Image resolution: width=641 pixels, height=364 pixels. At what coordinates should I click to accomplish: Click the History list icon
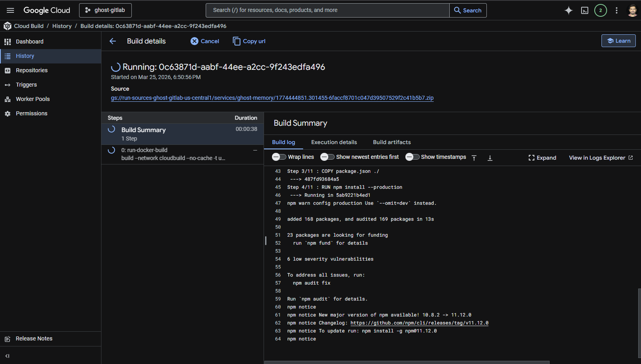point(8,56)
